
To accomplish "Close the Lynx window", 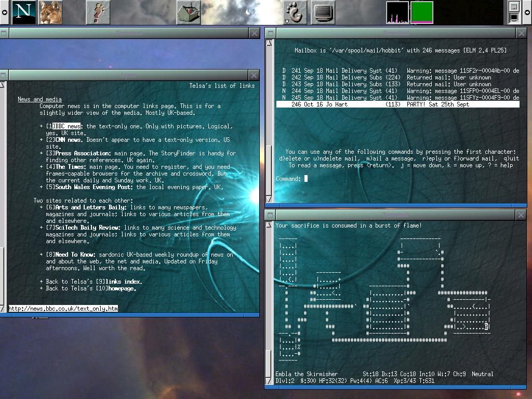I will (254, 75).
